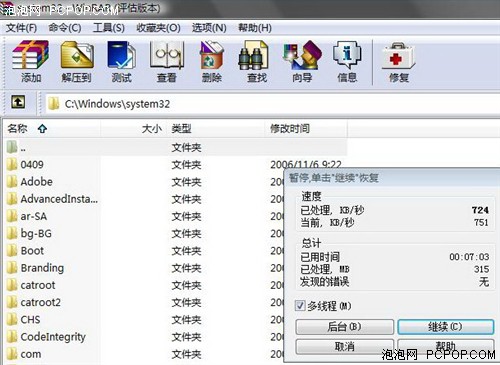Select the Adobe folder icon
Image resolution: width=500 pixels, height=365 pixels.
click(12, 182)
